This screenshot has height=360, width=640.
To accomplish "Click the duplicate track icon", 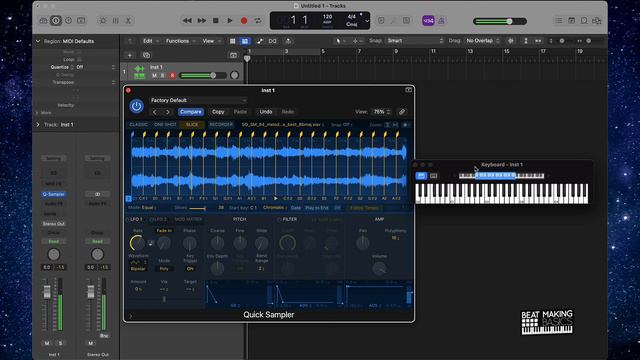I will pos(146,55).
